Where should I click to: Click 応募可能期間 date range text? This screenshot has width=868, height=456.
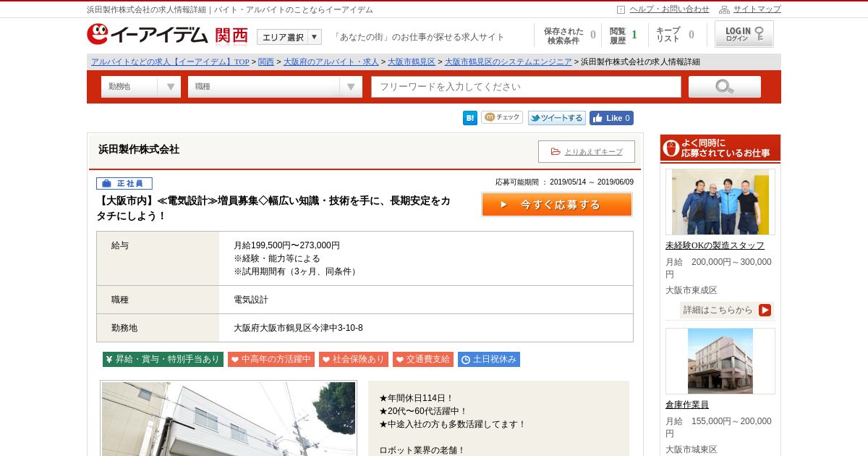click(564, 182)
